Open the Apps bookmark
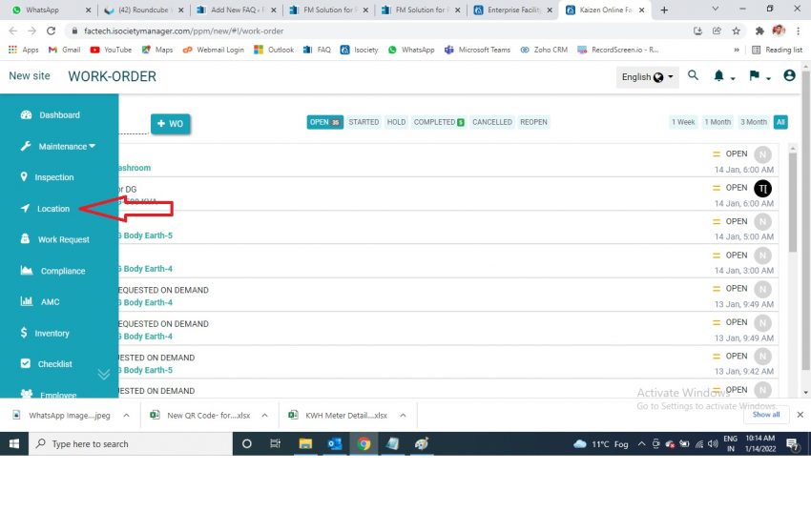 click(x=24, y=50)
